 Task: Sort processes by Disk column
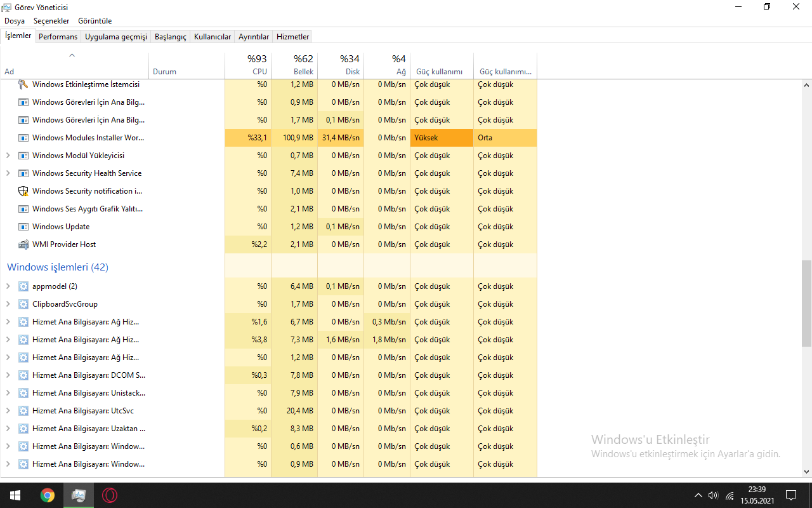click(341, 65)
